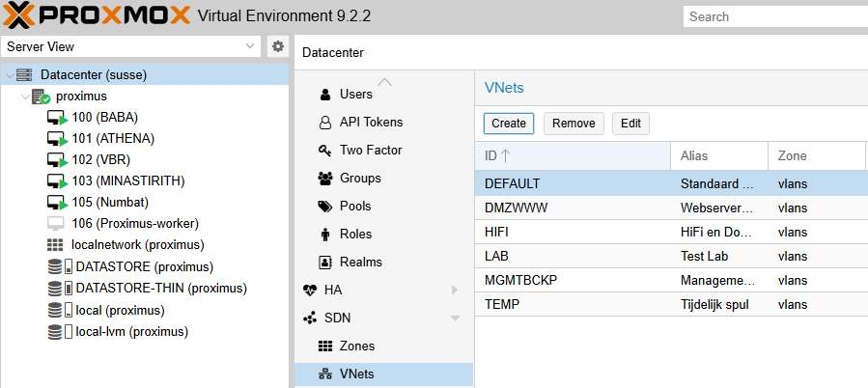Collapse the SDN submenu arrow

(455, 319)
